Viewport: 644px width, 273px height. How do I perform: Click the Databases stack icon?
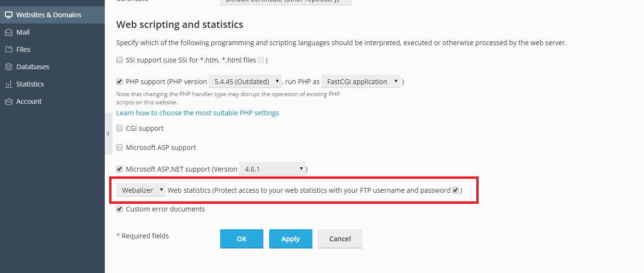click(x=8, y=67)
